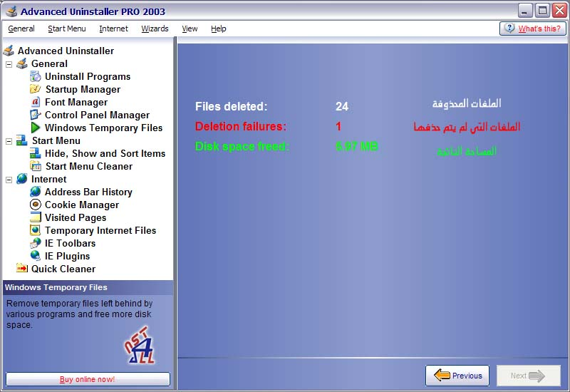Click the Files deleted value 24

[342, 106]
